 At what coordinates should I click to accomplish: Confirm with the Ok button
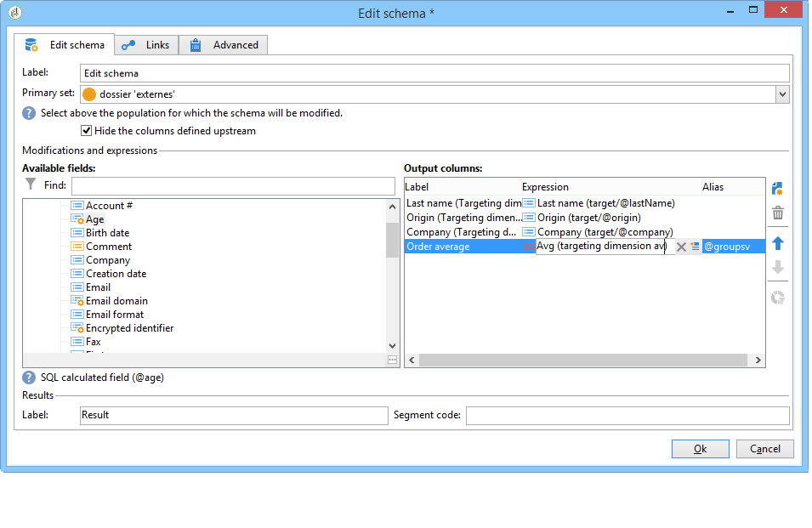(700, 449)
